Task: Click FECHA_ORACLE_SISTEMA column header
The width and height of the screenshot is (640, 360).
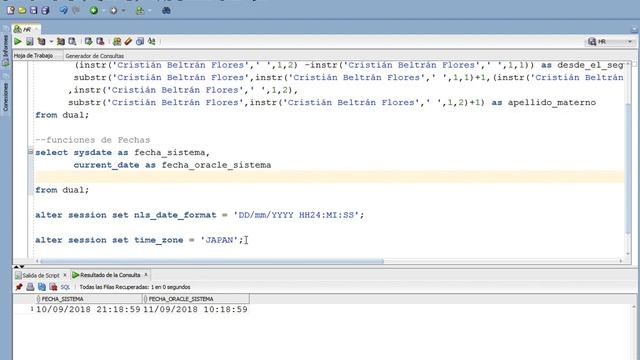Action: click(x=196, y=299)
